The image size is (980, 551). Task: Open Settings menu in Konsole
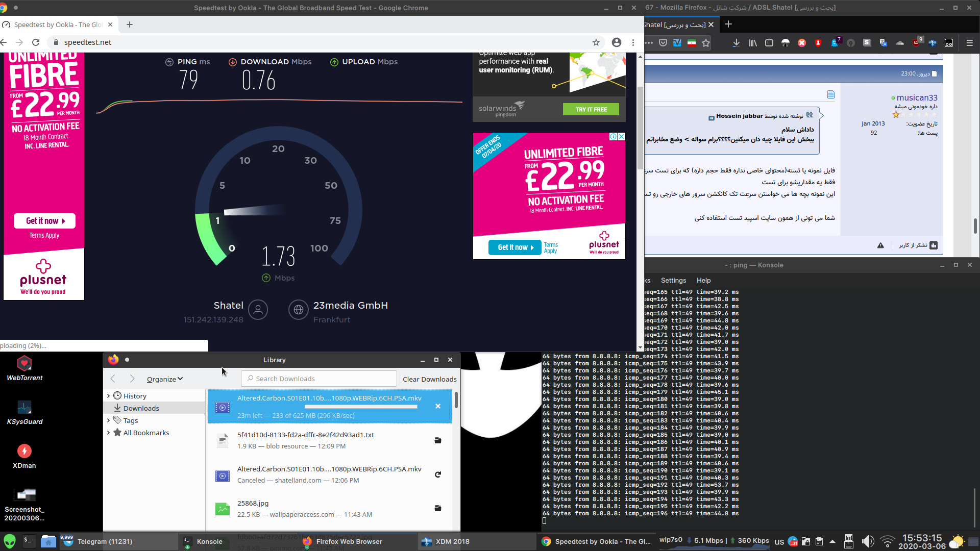tap(673, 281)
